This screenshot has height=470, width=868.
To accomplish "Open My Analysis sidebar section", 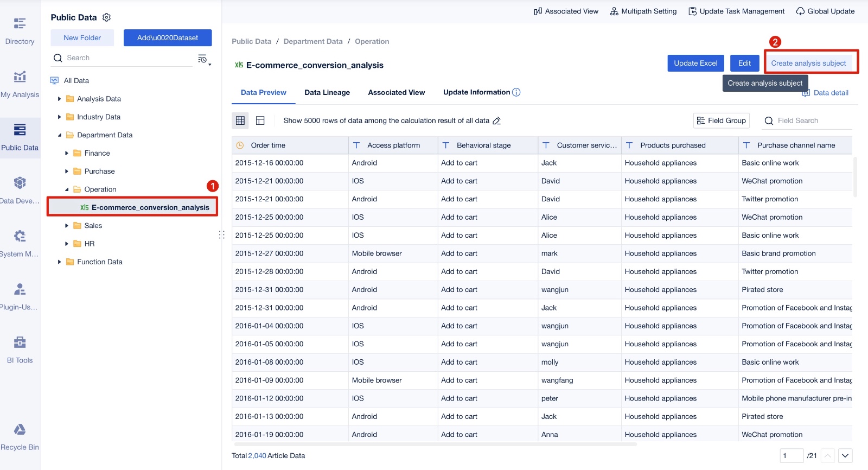I will tap(20, 84).
